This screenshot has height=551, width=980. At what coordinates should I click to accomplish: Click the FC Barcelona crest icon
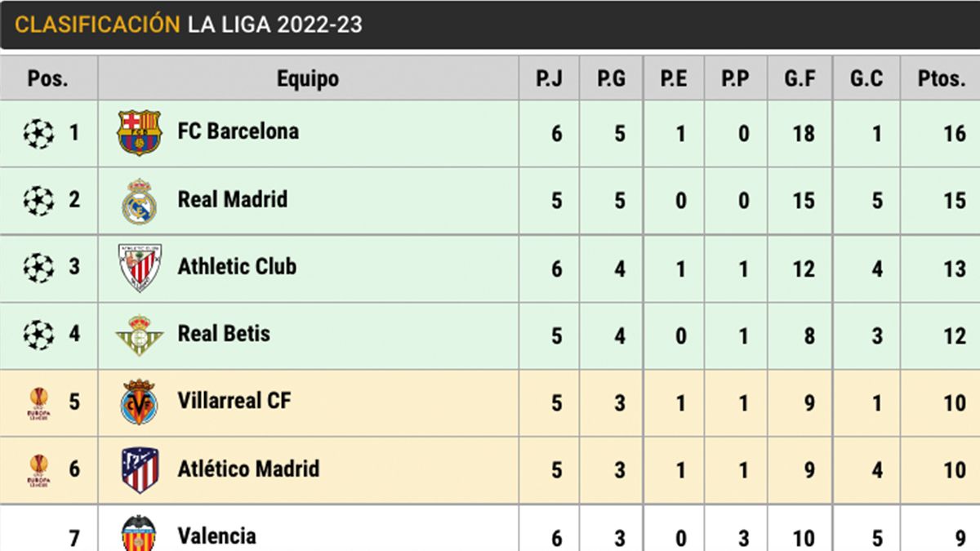point(139,132)
